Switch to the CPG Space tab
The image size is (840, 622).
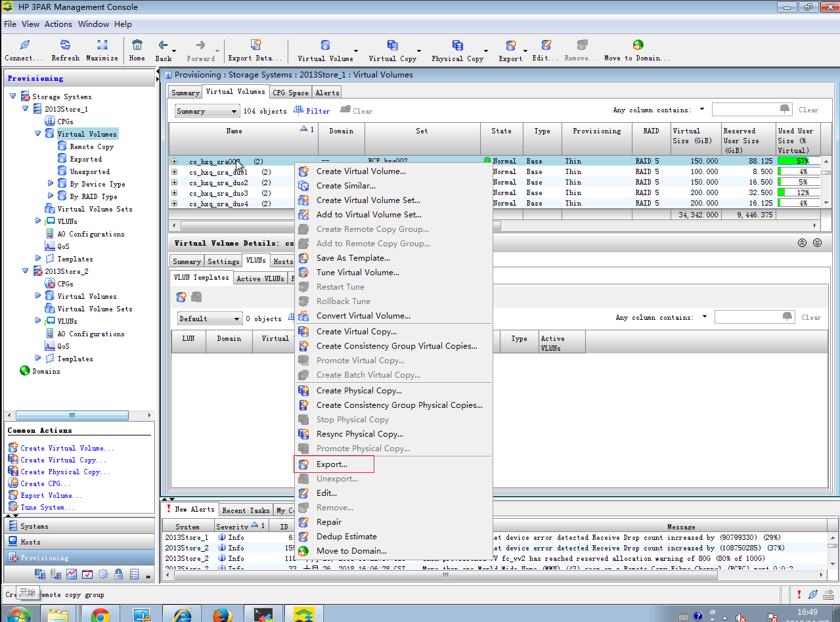[x=290, y=93]
